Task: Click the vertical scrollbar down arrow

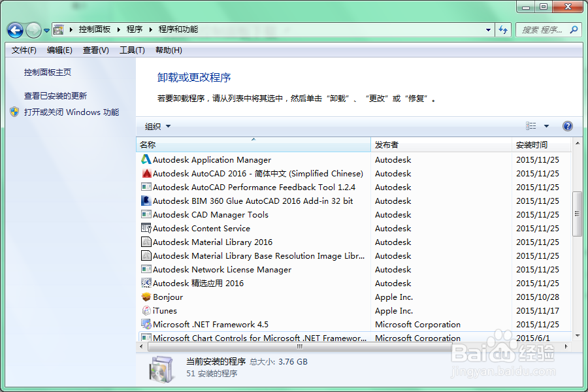Action: click(x=578, y=335)
